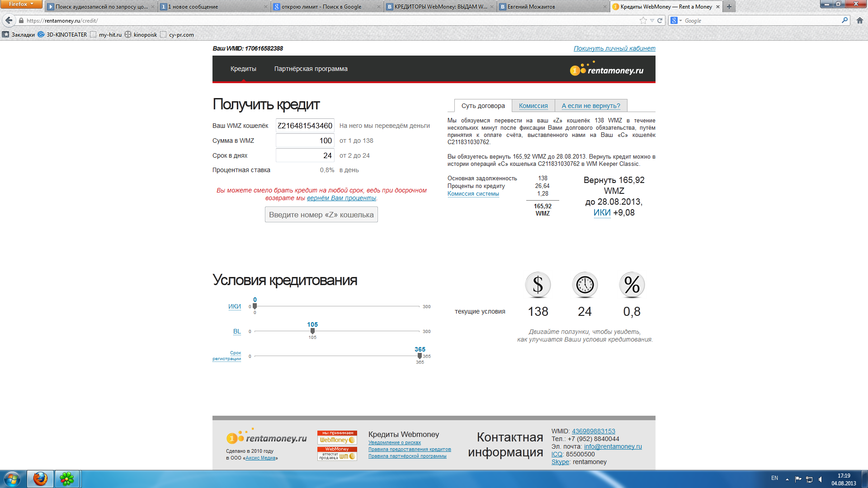This screenshot has width=868, height=488.
Task: Click the search magnifier icon in Google box
Action: click(844, 20)
